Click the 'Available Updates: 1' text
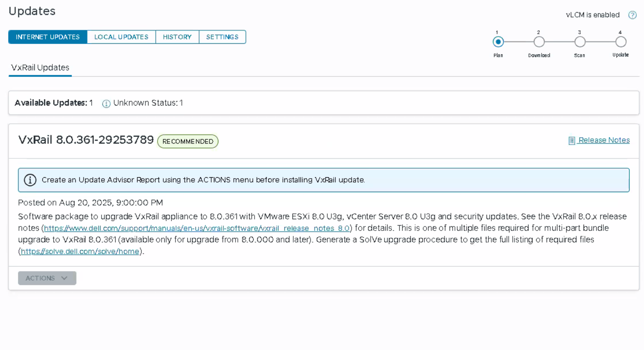Image resolution: width=644 pixels, height=350 pixels. click(54, 103)
